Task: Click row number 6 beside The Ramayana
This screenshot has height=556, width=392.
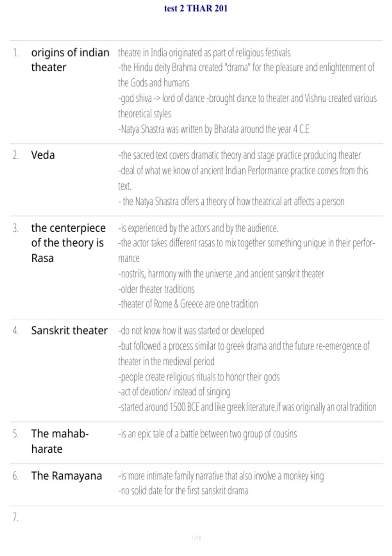Action: click(15, 476)
